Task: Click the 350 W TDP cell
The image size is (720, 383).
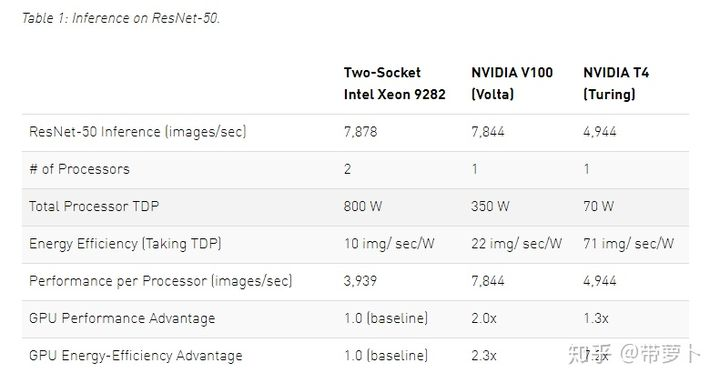Action: (490, 206)
